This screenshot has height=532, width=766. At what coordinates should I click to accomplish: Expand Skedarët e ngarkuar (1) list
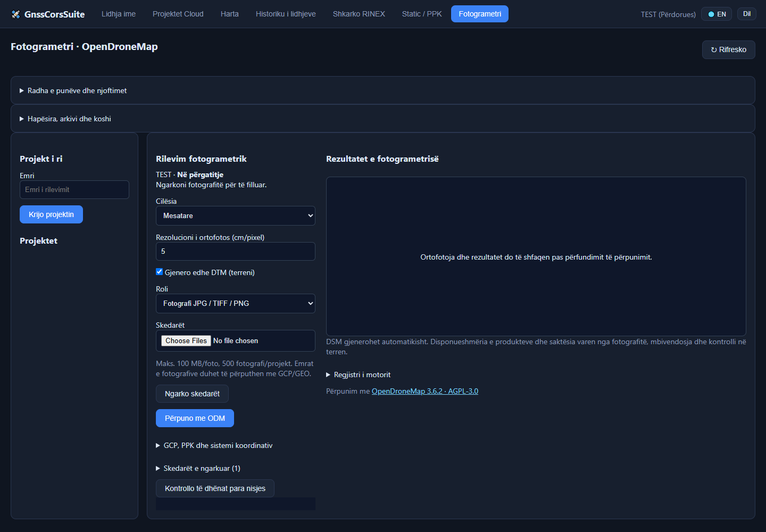click(x=198, y=468)
